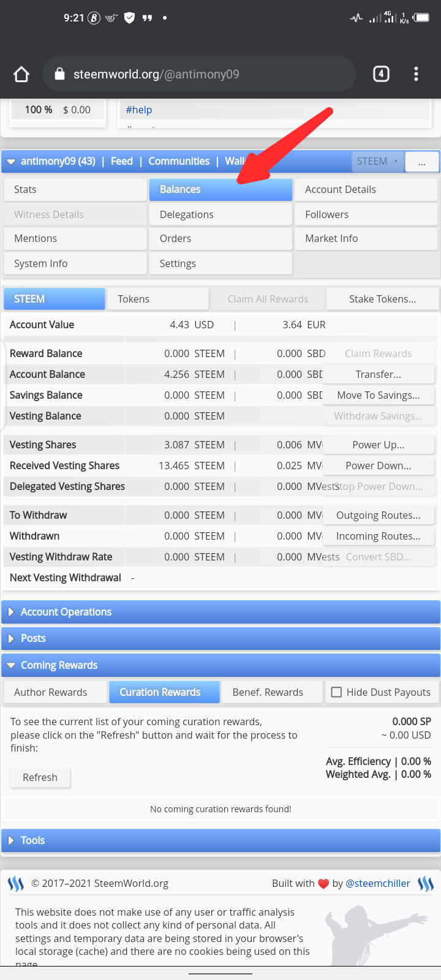Open the Market Info tab
The height and width of the screenshot is (980, 441).
(x=366, y=238)
